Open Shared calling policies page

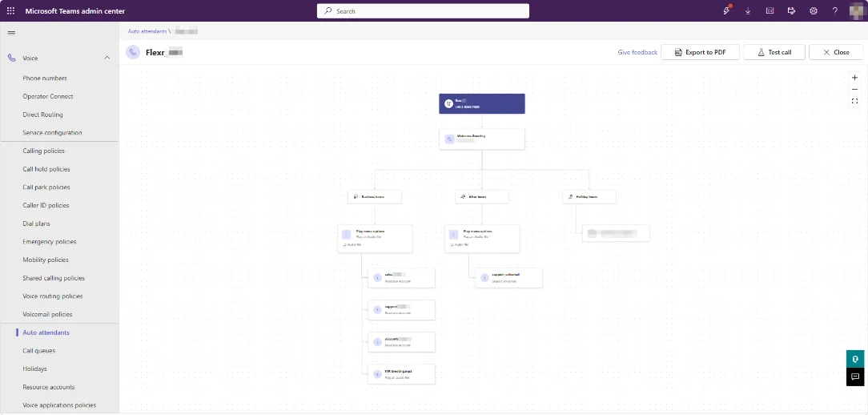54,278
